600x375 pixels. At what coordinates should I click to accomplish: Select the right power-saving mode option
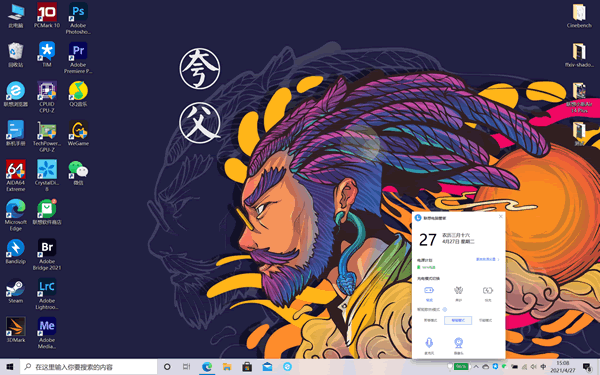point(486,320)
